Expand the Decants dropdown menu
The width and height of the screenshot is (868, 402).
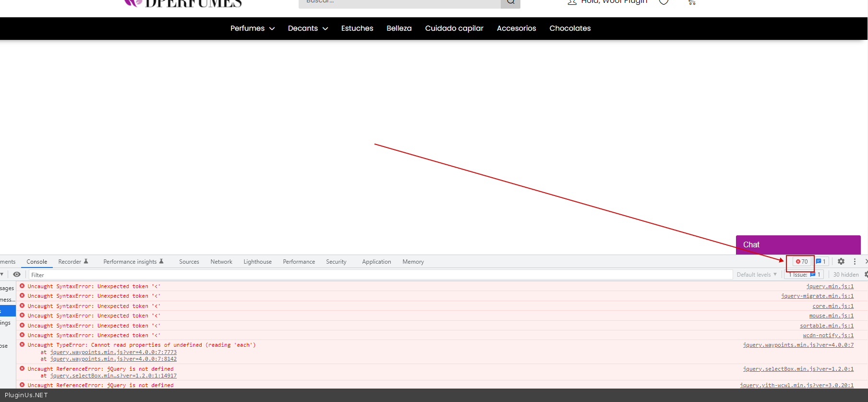[x=308, y=28]
